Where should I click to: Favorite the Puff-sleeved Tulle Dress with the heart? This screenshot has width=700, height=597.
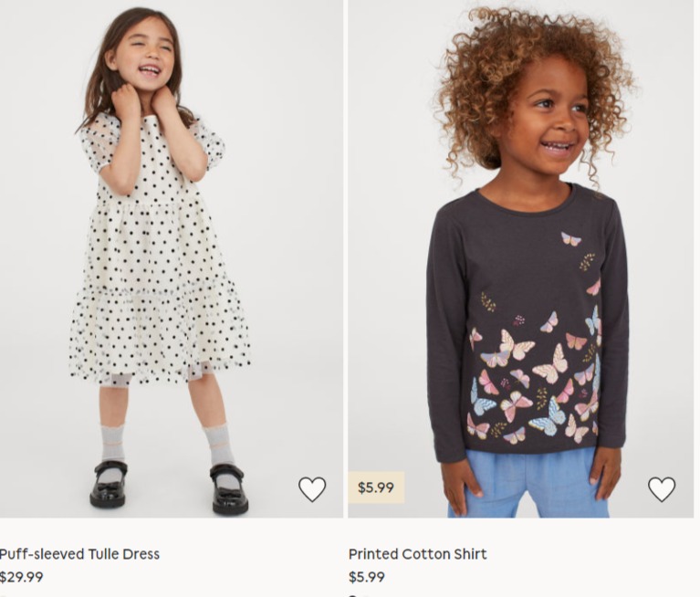312,489
